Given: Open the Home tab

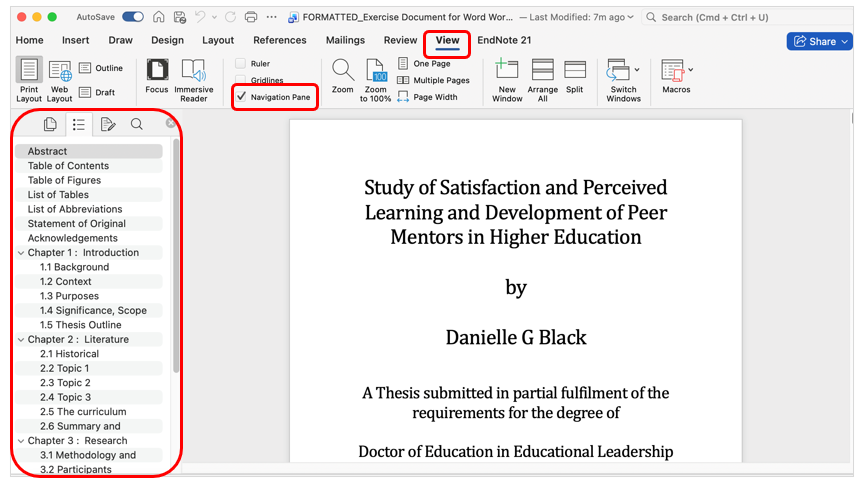Looking at the screenshot, I should [30, 40].
